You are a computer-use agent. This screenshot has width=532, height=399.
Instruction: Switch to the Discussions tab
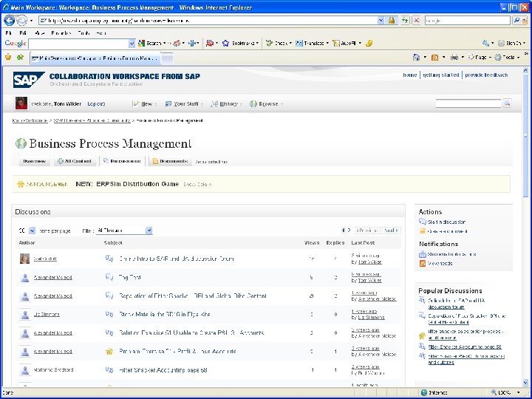[122, 161]
